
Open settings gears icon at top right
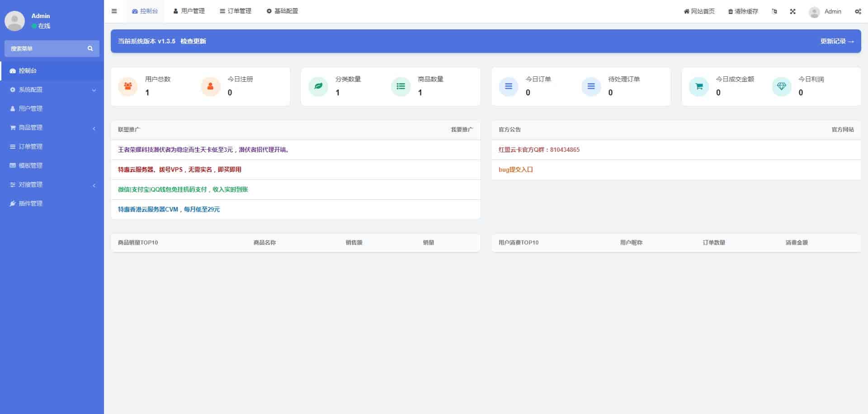click(x=858, y=11)
